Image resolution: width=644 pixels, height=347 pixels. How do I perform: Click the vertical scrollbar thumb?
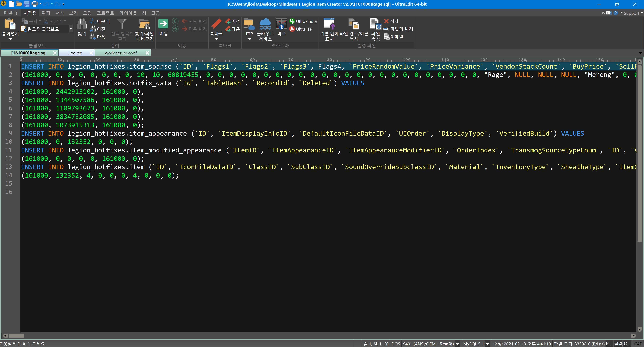click(x=639, y=153)
